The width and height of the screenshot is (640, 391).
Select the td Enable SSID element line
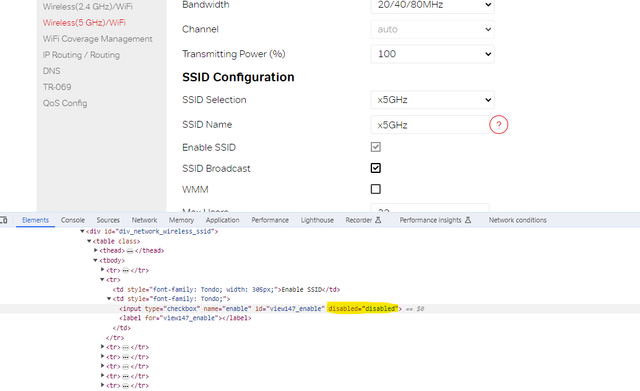(x=226, y=289)
